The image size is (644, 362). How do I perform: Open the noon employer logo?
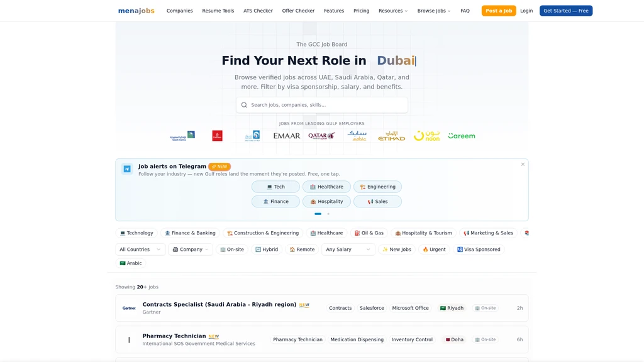point(426,136)
